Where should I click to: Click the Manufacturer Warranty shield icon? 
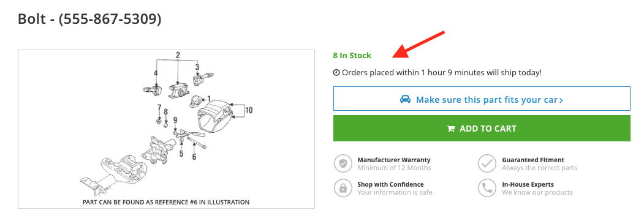click(x=343, y=163)
